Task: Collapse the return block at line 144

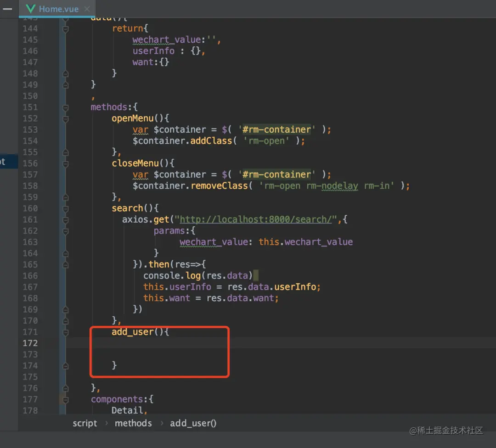Action: point(66,29)
